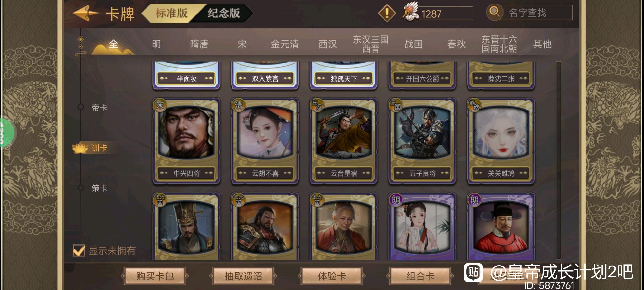Select the 帝卡 category
The image size is (644, 290).
click(x=99, y=108)
